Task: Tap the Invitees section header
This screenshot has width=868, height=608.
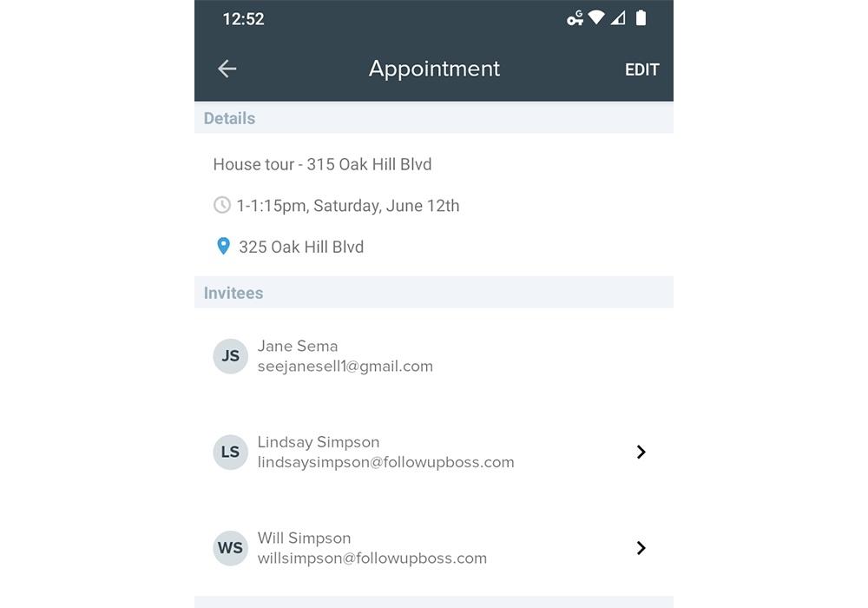Action: point(433,293)
